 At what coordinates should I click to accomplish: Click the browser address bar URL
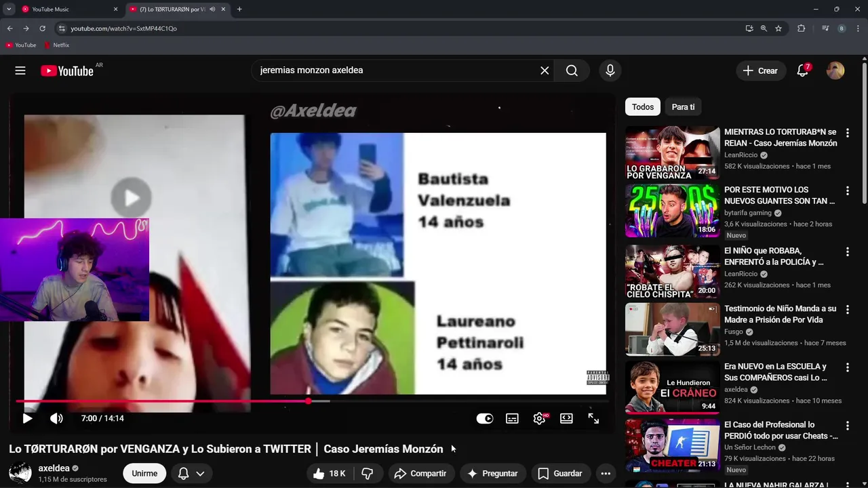123,28
